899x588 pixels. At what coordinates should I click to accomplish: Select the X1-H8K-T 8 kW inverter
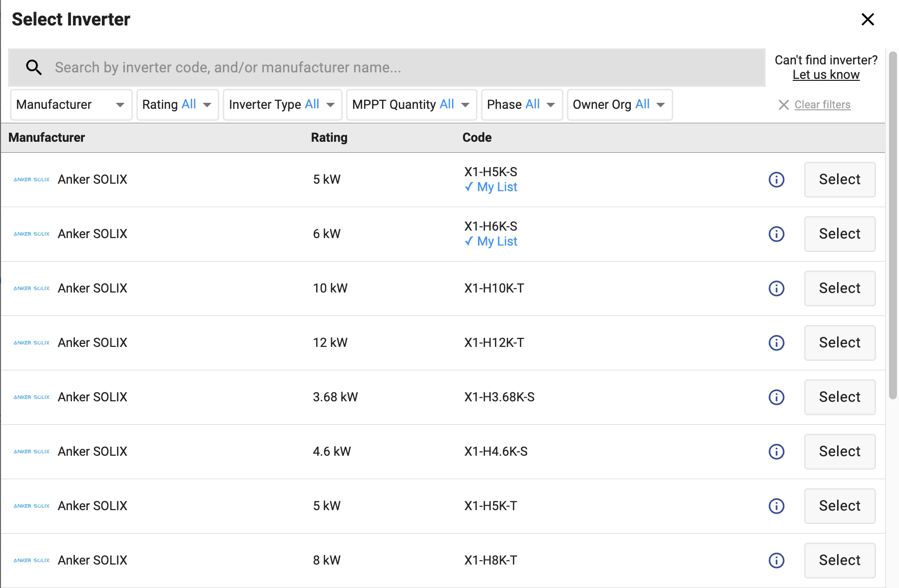pyautogui.click(x=840, y=561)
